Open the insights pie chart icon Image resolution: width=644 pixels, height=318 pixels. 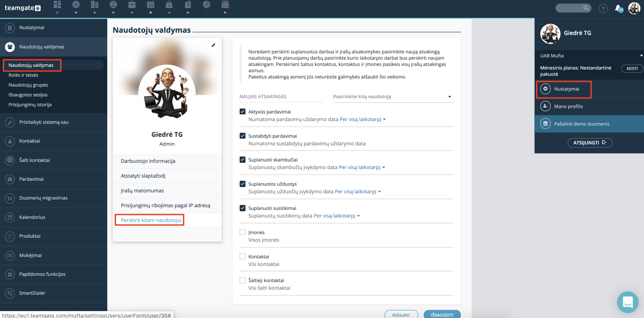[x=207, y=5]
